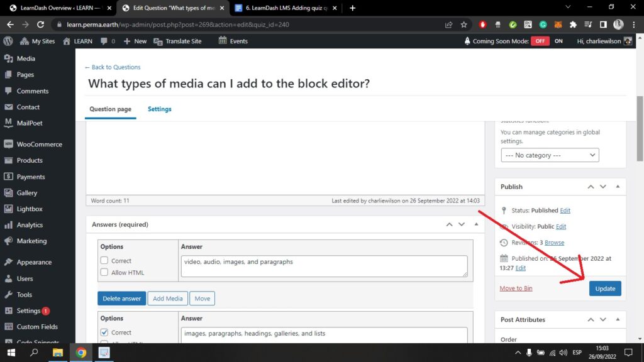The image size is (644, 362).
Task: Uncheck Correct on the second answer
Action: 104,332
